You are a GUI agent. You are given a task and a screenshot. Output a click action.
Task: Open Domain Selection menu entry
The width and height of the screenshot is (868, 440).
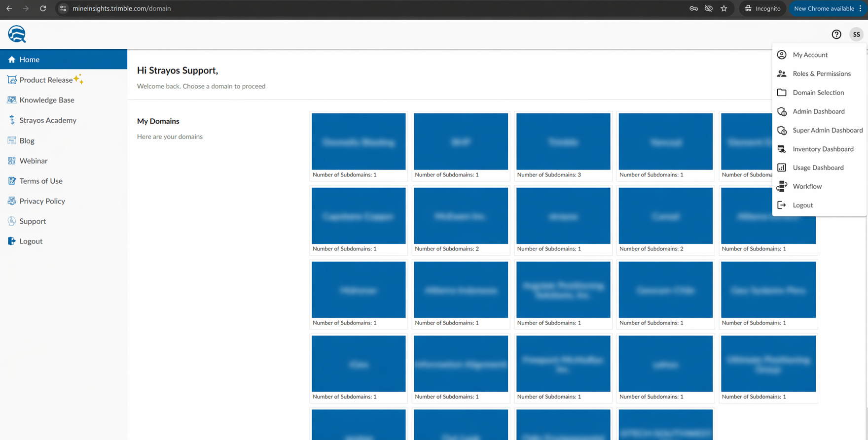click(818, 93)
